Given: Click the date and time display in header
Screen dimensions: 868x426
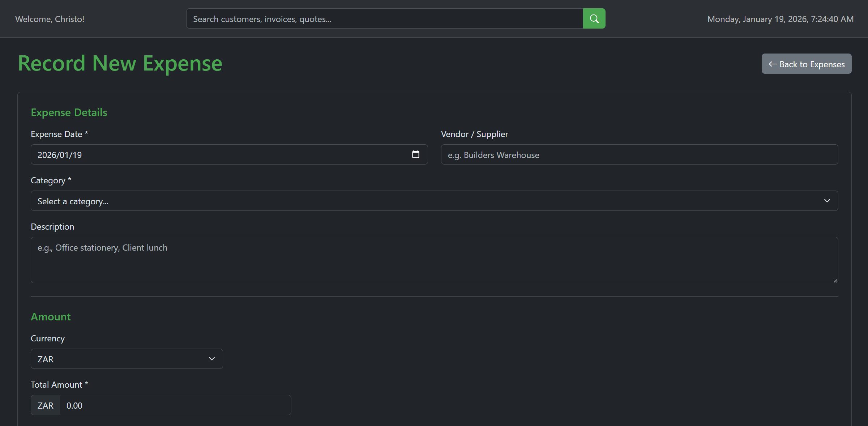Looking at the screenshot, I should tap(780, 19).
